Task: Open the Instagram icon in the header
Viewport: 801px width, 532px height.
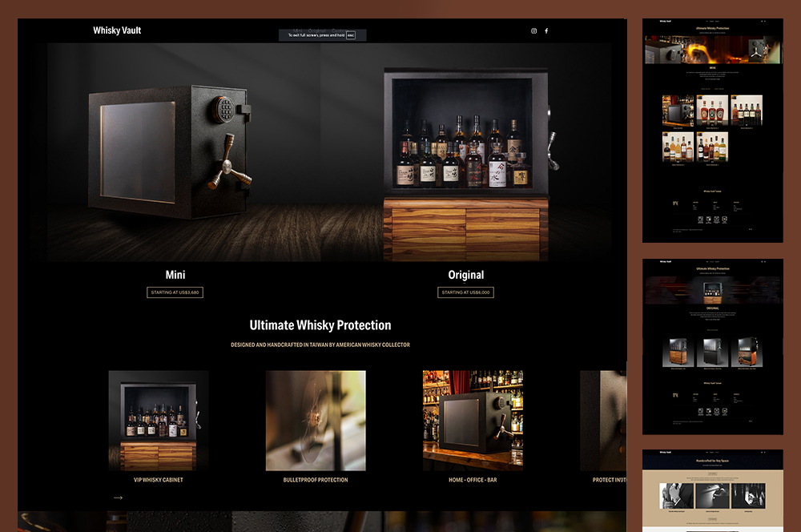Action: tap(533, 30)
